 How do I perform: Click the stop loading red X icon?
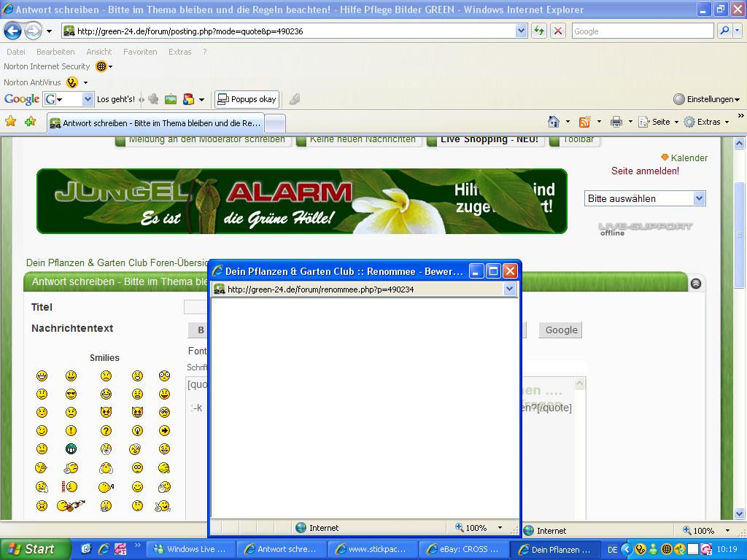point(558,31)
